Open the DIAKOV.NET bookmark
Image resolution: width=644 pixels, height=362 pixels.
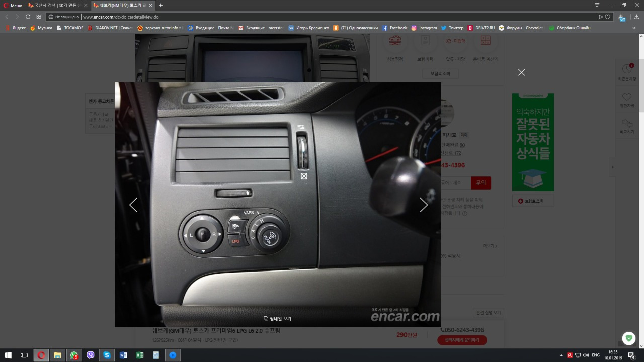pyautogui.click(x=110, y=28)
